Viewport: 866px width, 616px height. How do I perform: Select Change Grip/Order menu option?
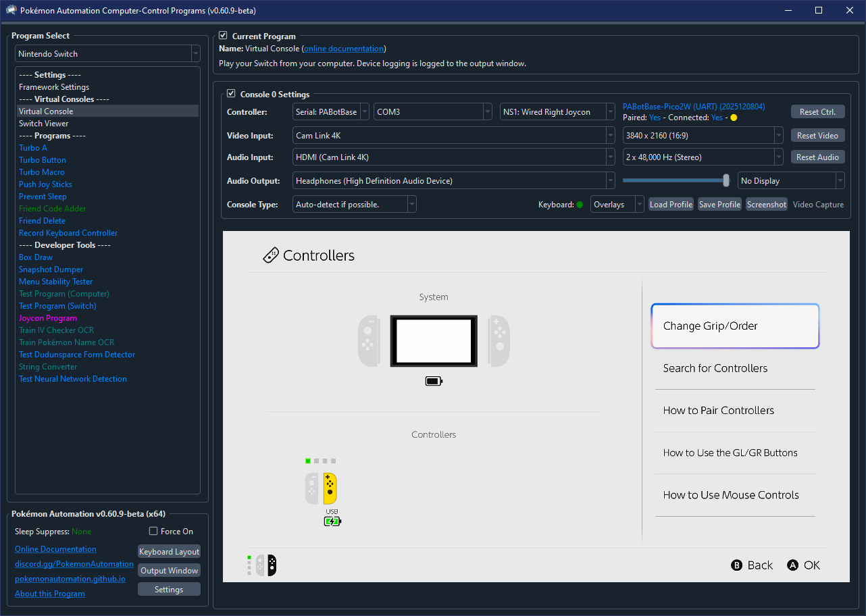[735, 326]
